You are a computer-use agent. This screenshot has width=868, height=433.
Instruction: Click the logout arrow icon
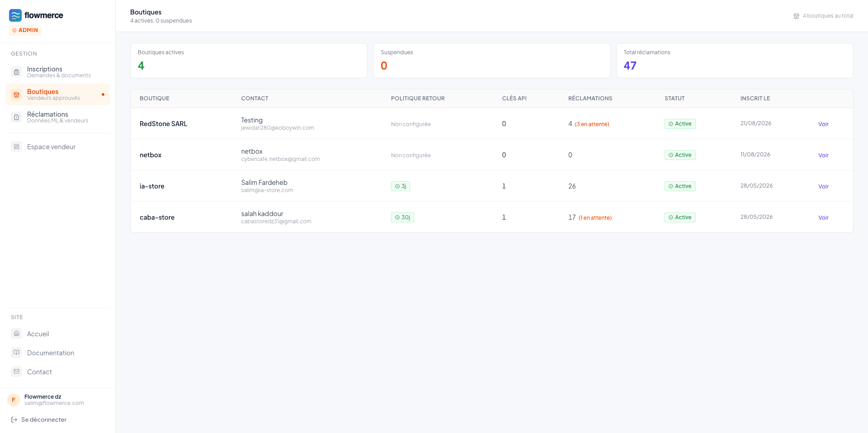pyautogui.click(x=14, y=419)
